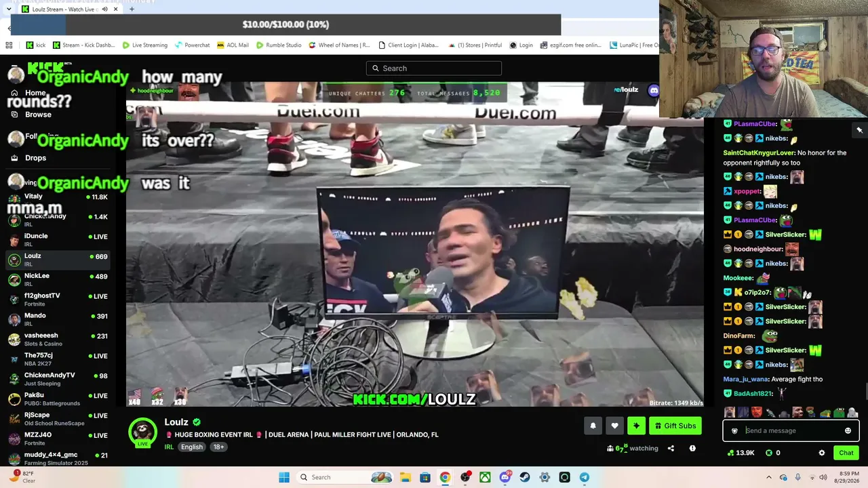Open Xbox app from the taskbar

pos(485,477)
